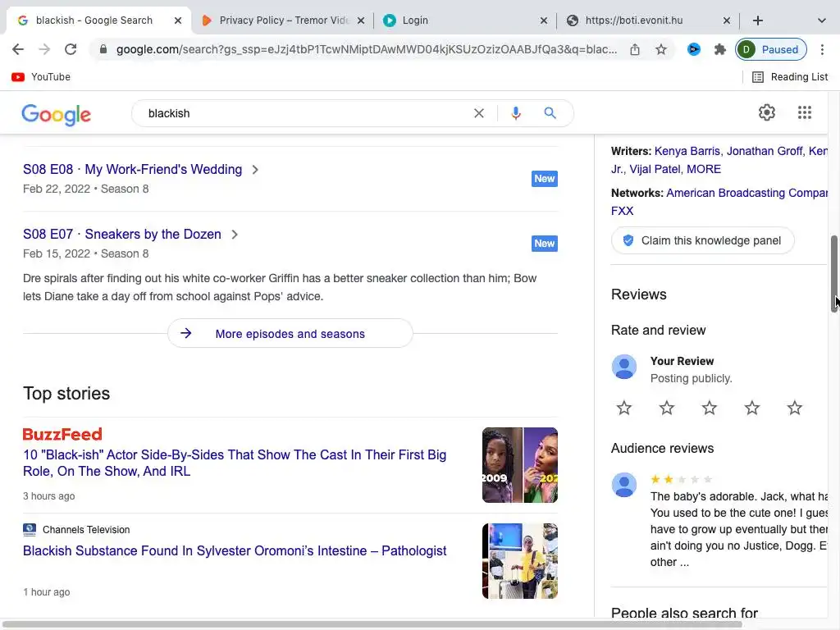This screenshot has width=840, height=630.
Task: Open episode My Work-Friend's Wedding
Action: (132, 169)
